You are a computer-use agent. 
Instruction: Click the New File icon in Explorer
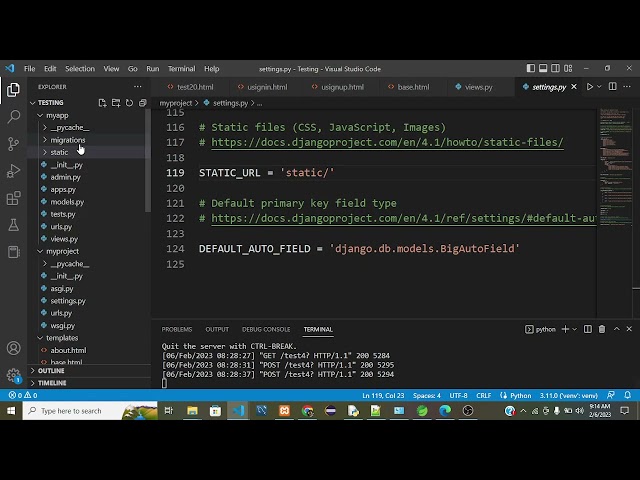102,103
